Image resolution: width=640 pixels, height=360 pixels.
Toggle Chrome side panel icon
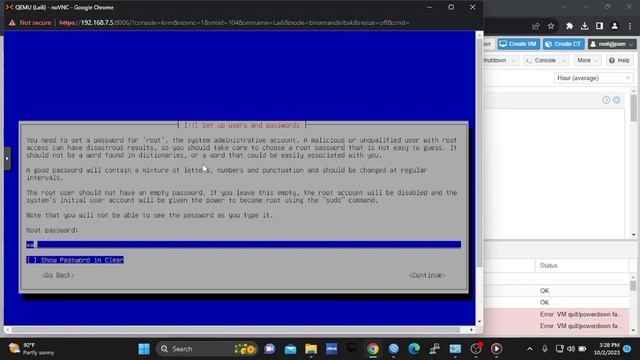[x=599, y=26]
